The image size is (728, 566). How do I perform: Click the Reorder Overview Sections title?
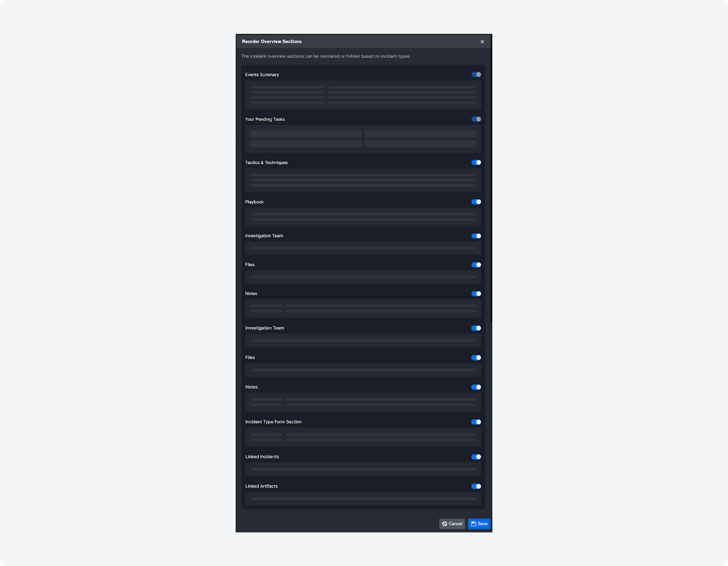click(x=272, y=41)
